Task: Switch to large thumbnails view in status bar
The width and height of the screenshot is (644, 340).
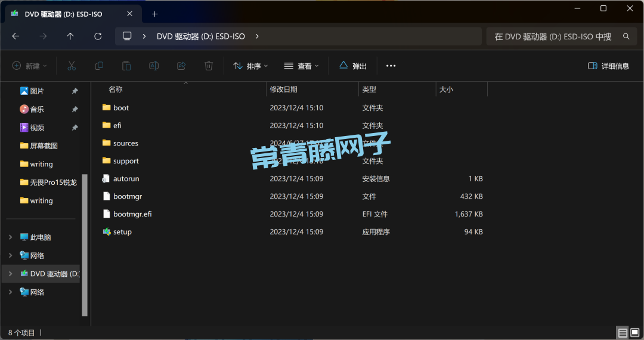Action: [x=635, y=332]
